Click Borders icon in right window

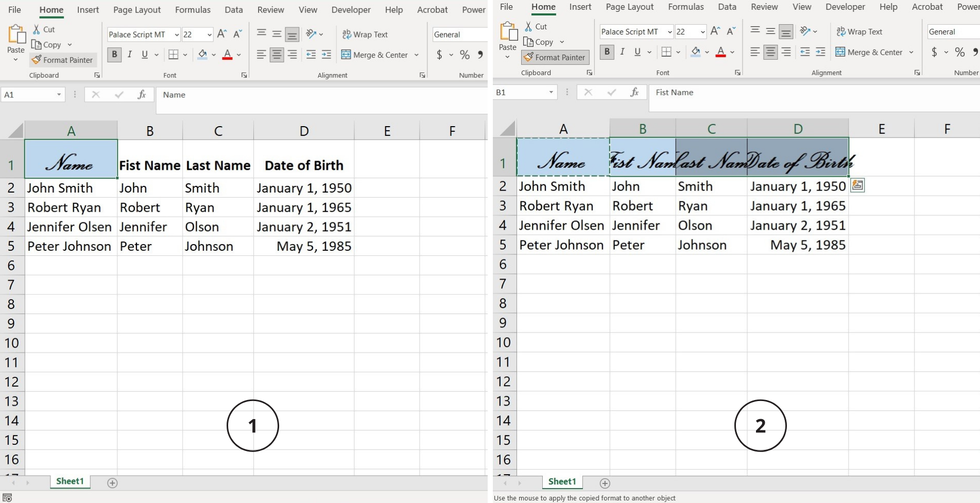click(666, 51)
